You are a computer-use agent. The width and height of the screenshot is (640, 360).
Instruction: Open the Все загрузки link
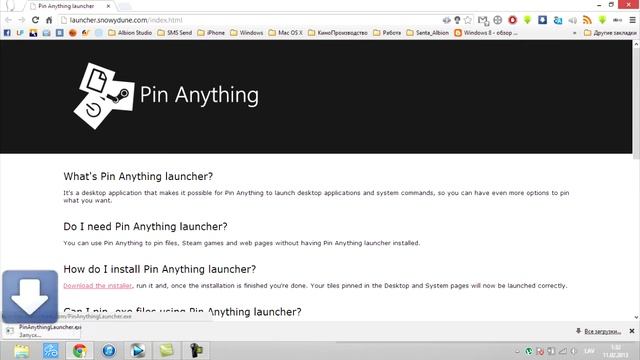(602, 331)
